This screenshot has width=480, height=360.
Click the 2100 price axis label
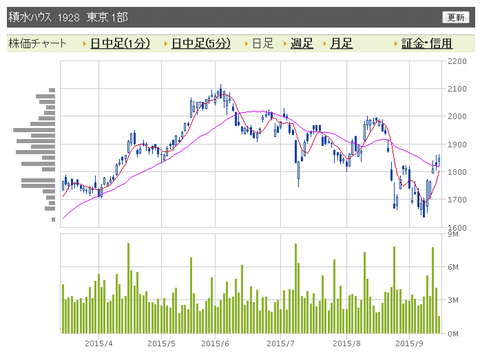(457, 89)
